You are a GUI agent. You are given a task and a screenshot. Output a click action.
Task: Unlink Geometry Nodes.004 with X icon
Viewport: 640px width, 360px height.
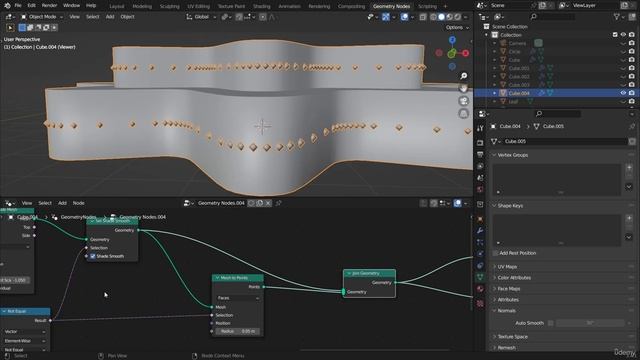[268, 203]
